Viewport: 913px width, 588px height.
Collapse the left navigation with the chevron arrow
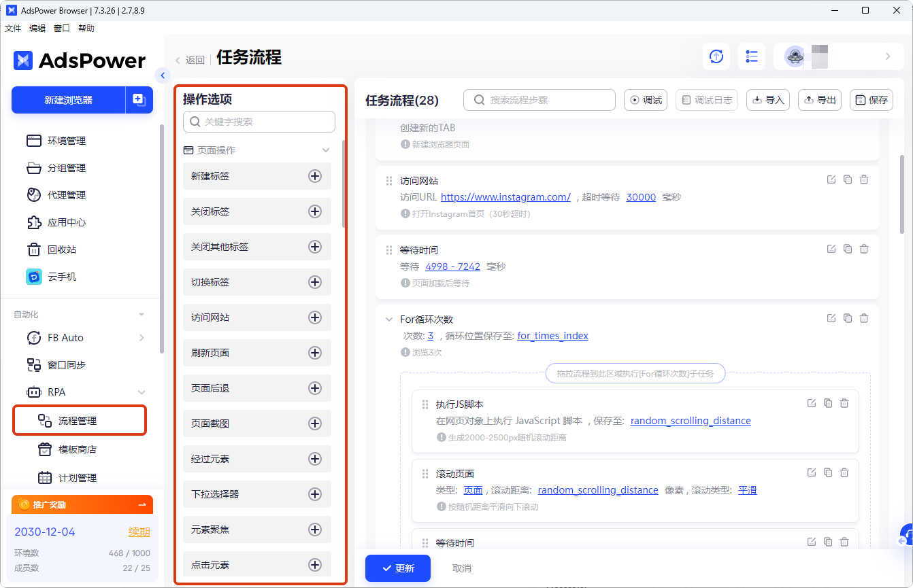[x=162, y=75]
